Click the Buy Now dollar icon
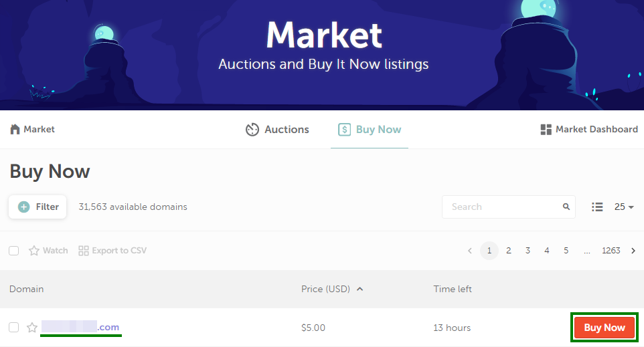Screen dimensions: 644x347 (x=344, y=130)
